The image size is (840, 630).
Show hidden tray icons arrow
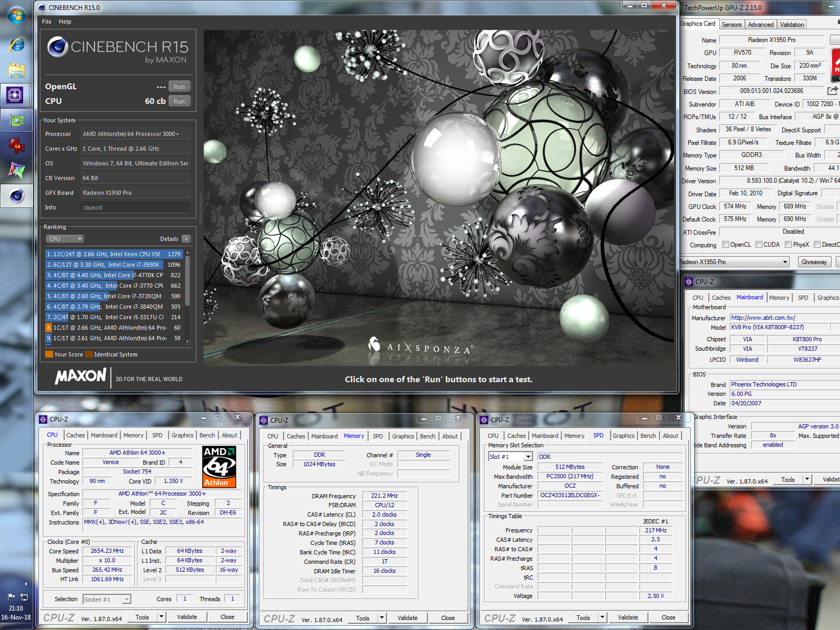click(25, 584)
